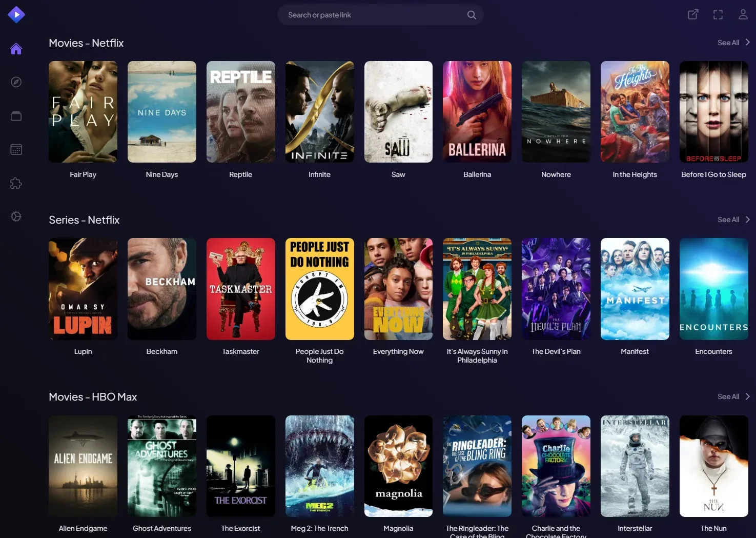The image size is (756, 538).
Task: Select the Home icon in the sidebar
Action: click(16, 48)
